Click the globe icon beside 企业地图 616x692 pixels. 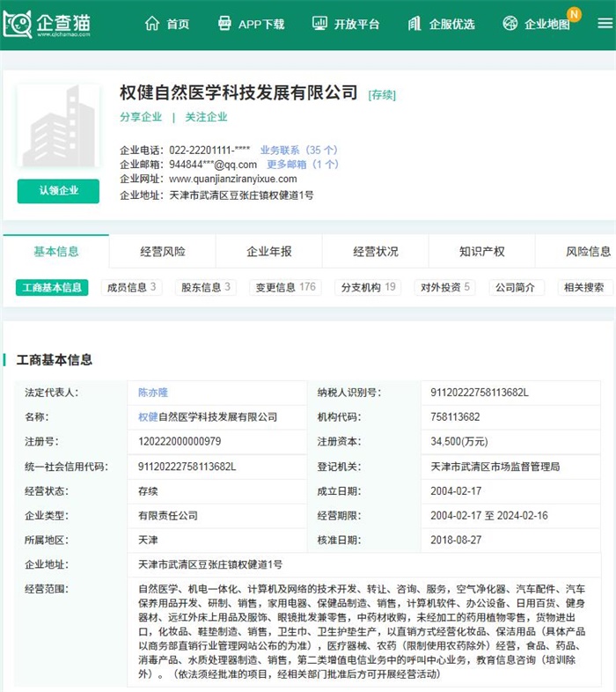(510, 24)
